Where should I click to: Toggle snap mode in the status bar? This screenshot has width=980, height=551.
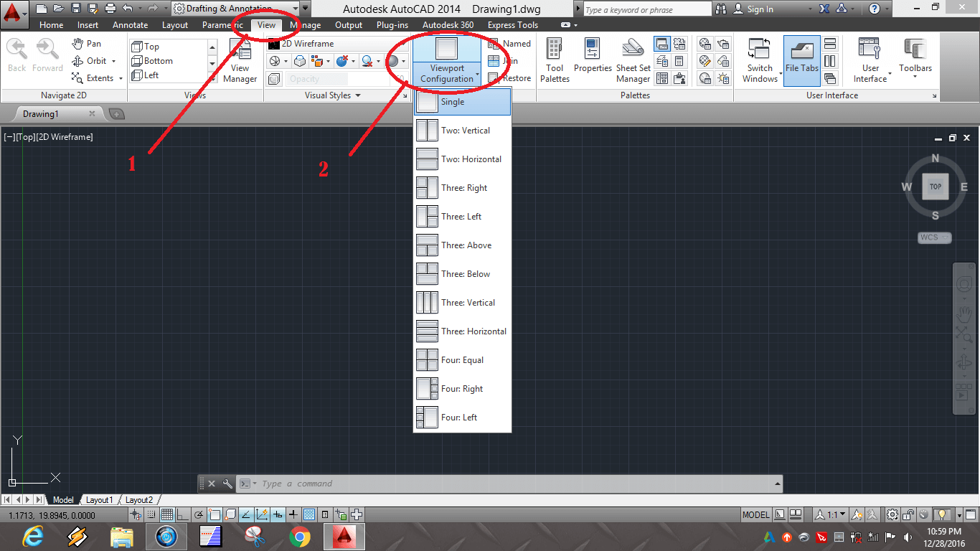pos(151,514)
